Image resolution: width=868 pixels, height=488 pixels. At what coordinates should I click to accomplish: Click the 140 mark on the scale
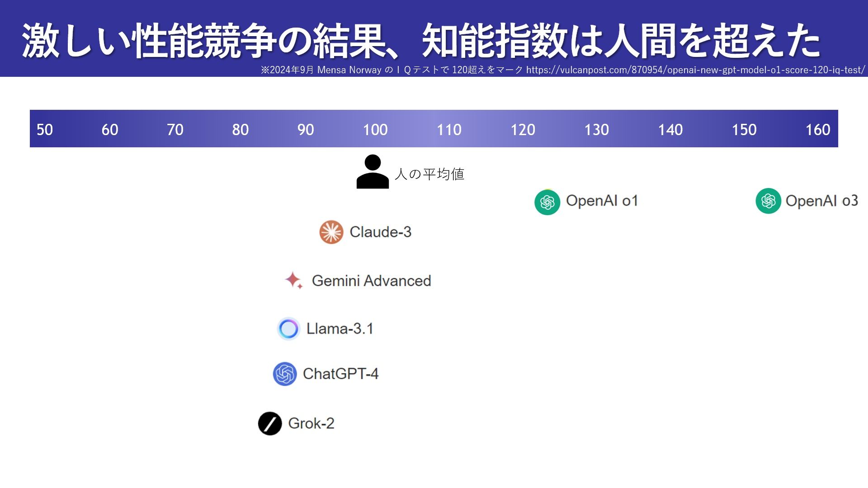coord(670,130)
